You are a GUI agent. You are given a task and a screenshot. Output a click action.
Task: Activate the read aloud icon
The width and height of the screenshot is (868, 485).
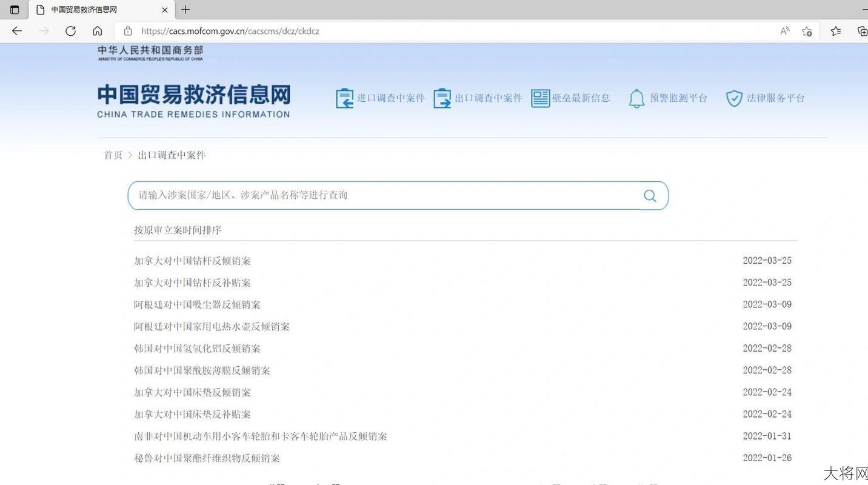point(784,31)
